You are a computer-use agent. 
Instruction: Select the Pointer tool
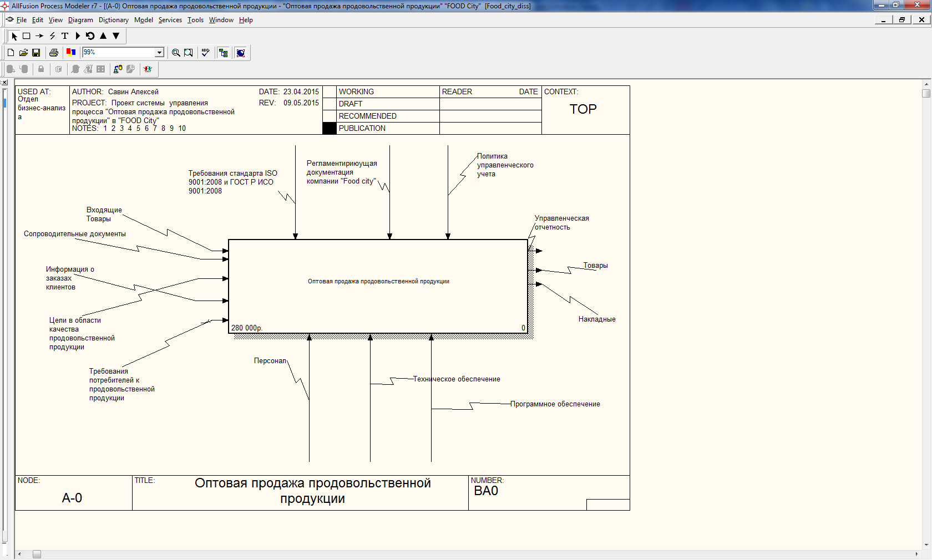14,36
